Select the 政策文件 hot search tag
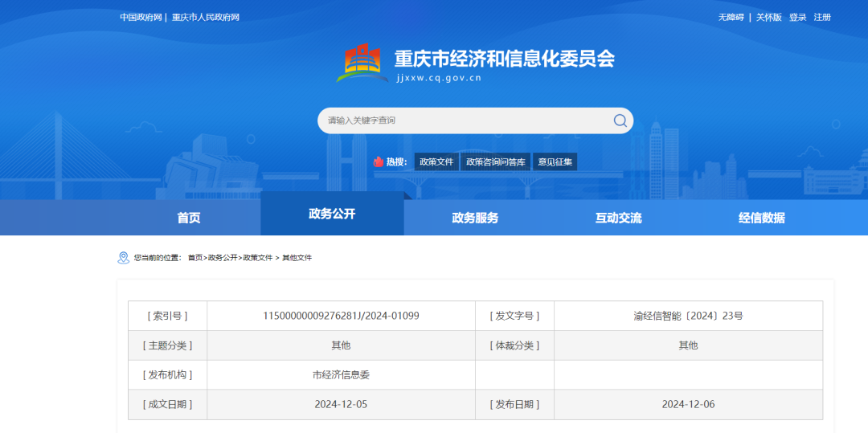 pyautogui.click(x=436, y=161)
